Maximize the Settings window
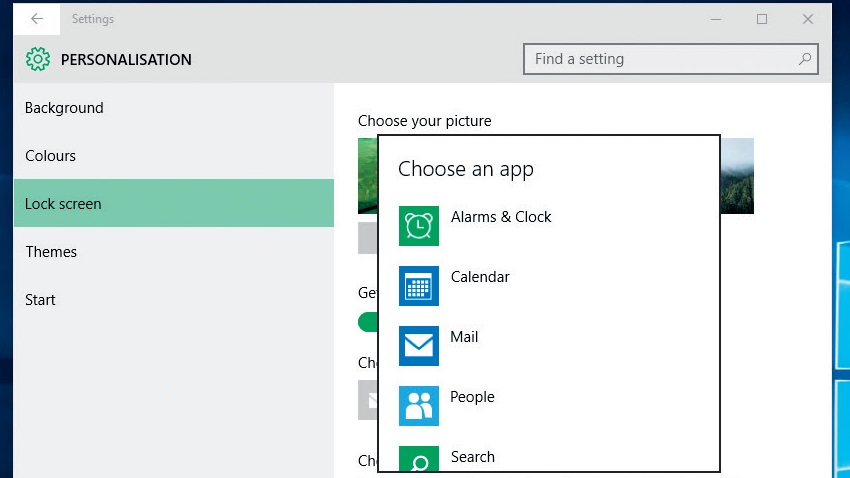Viewport: 850px width, 478px height. coord(762,19)
